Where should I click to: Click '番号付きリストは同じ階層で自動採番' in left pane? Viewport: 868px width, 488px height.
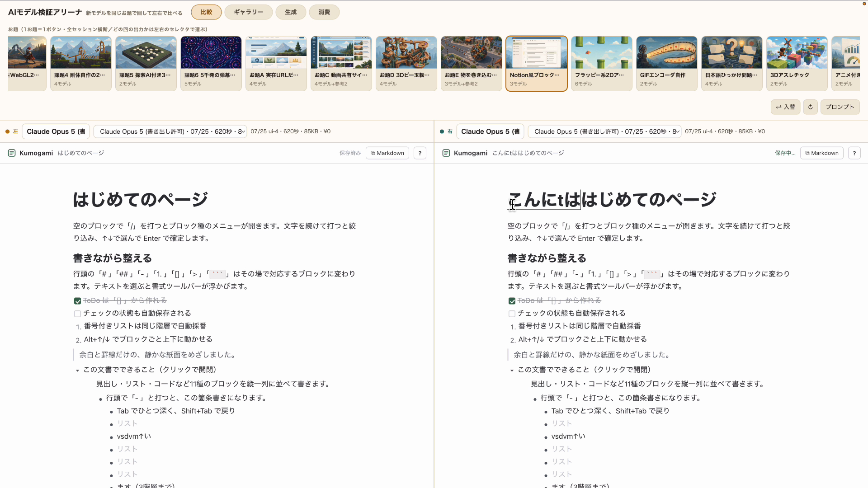[145, 326]
